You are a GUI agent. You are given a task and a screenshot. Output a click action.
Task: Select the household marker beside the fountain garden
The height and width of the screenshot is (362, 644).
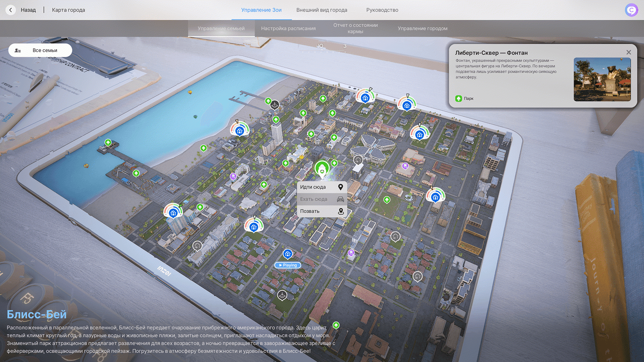(435, 196)
